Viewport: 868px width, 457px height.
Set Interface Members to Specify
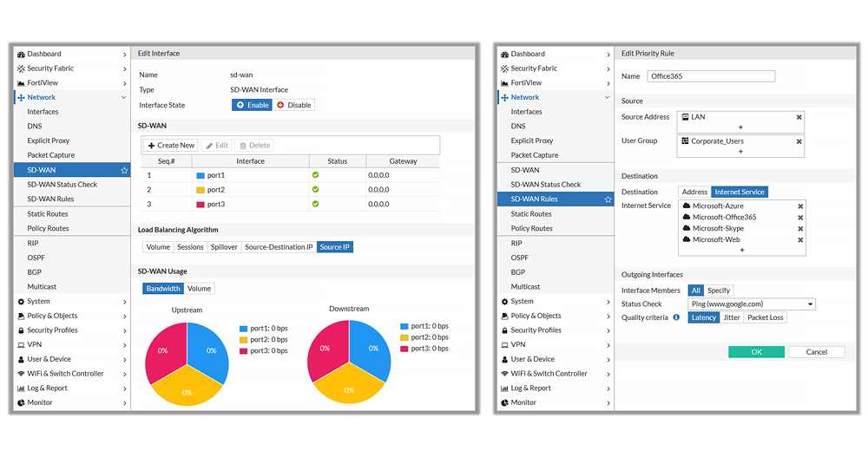[x=719, y=291]
